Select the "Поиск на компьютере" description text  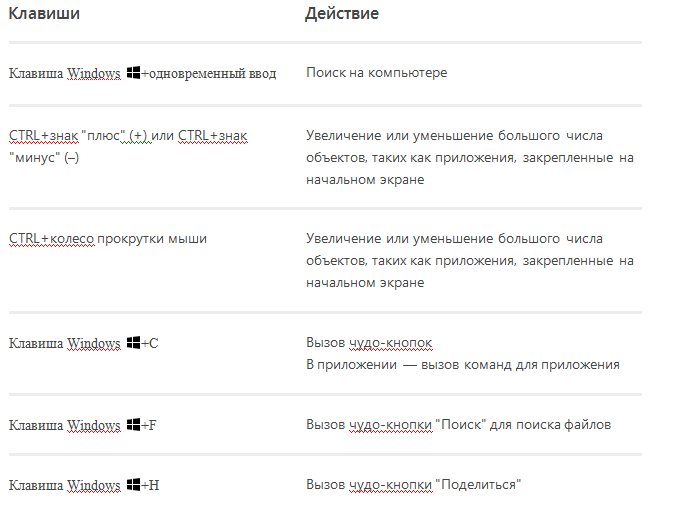(x=377, y=73)
